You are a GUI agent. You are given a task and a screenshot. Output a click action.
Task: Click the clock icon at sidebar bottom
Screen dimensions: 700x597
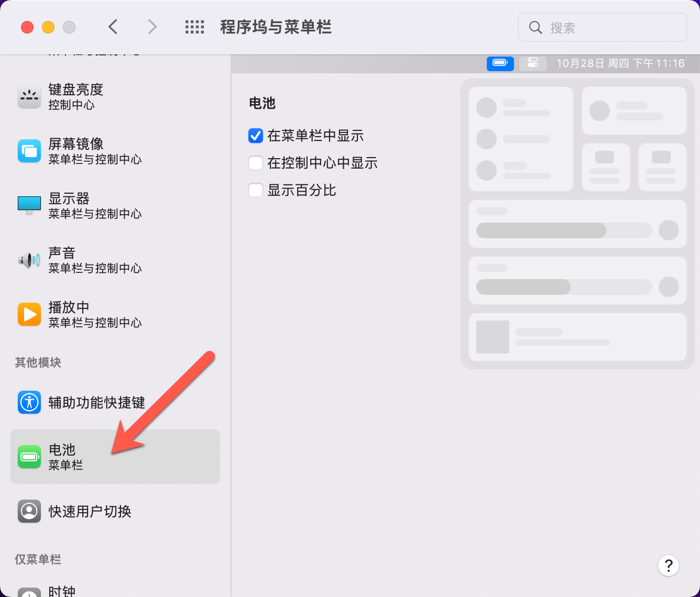pos(29,592)
